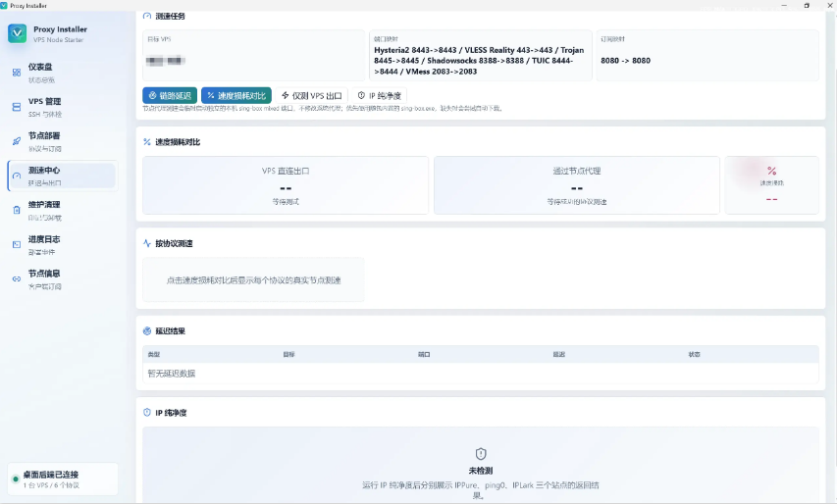Click the VPS 直连出口 result card

point(286,185)
